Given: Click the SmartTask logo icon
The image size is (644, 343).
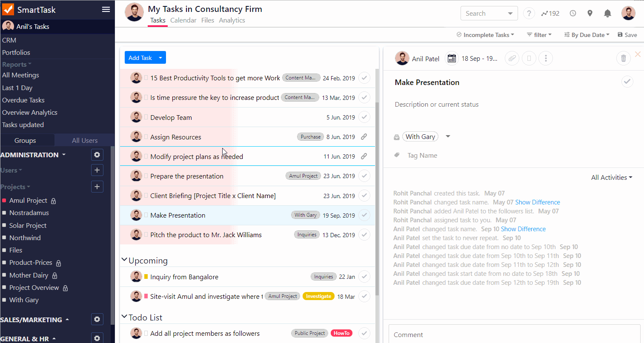Looking at the screenshot, I should [8, 9].
